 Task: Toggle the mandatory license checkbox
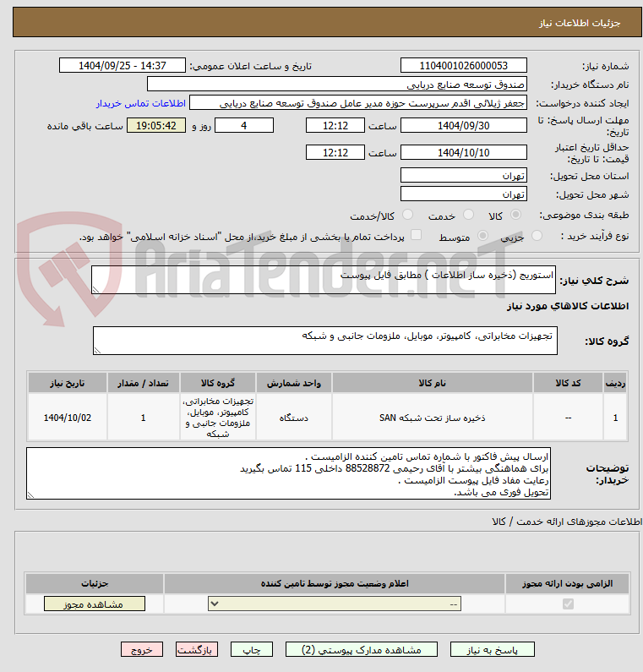[568, 604]
